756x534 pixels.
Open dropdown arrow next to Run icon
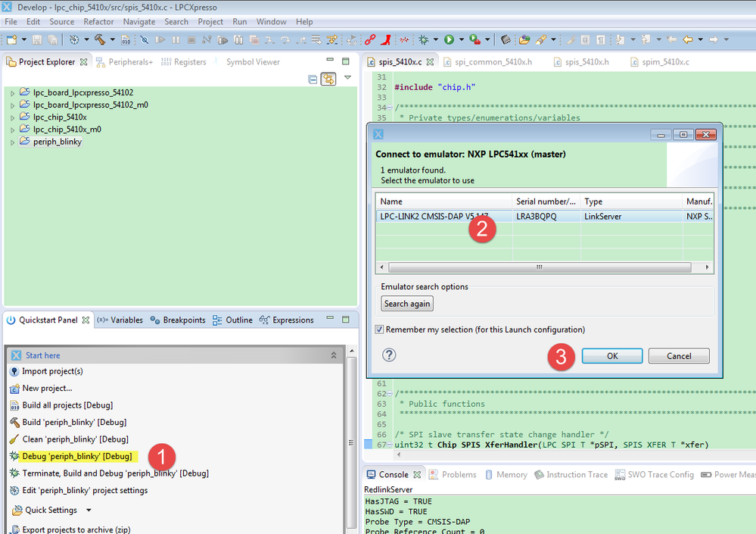462,39
